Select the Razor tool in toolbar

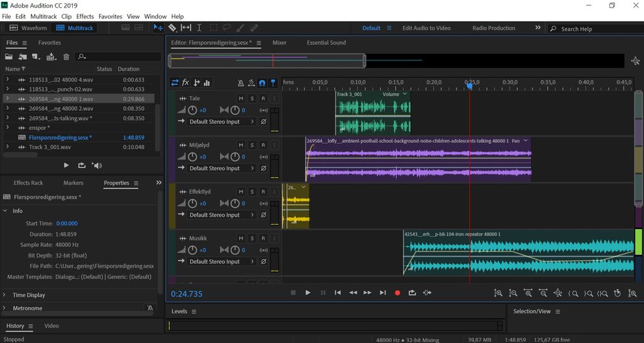coord(172,28)
